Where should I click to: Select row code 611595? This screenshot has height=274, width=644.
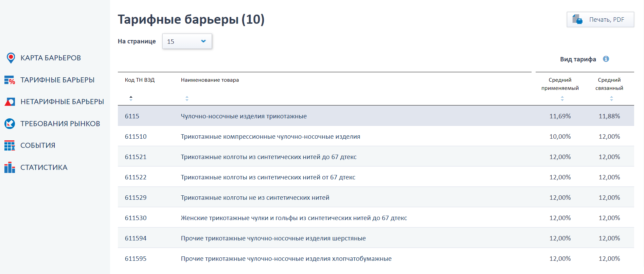point(136,259)
